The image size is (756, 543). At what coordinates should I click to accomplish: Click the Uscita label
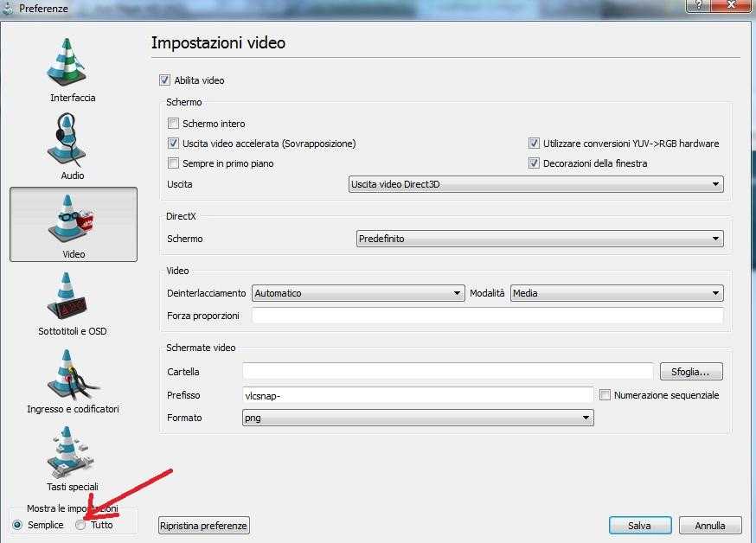(180, 184)
